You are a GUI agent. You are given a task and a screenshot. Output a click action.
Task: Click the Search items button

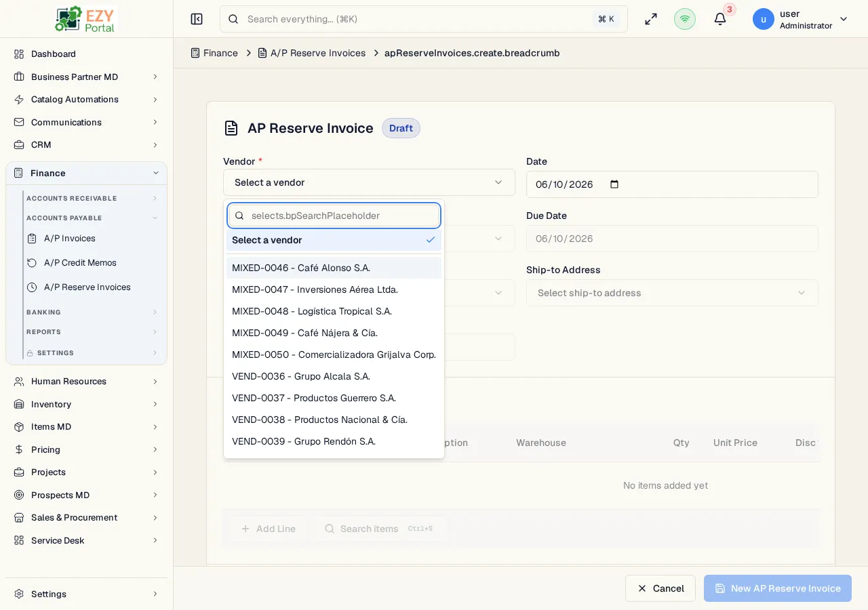[x=379, y=529]
